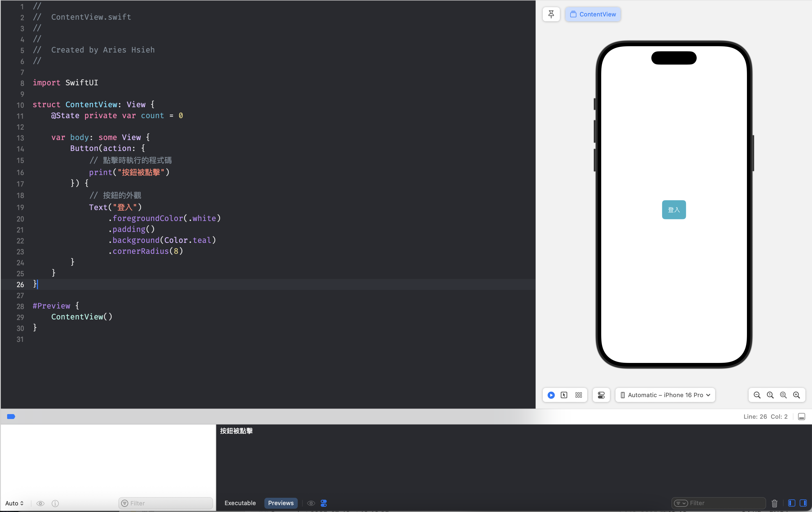Image resolution: width=812 pixels, height=512 pixels.
Task: Toggle the debug area visibility button
Action: click(x=802, y=417)
